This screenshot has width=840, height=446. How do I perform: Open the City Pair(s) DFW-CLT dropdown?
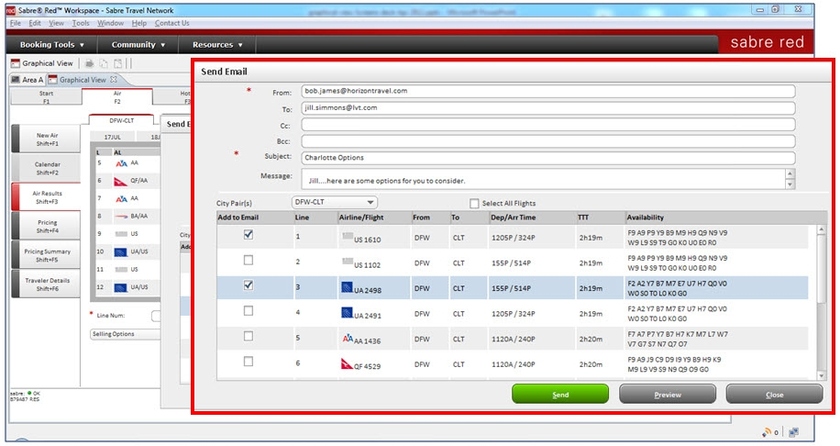tap(333, 202)
